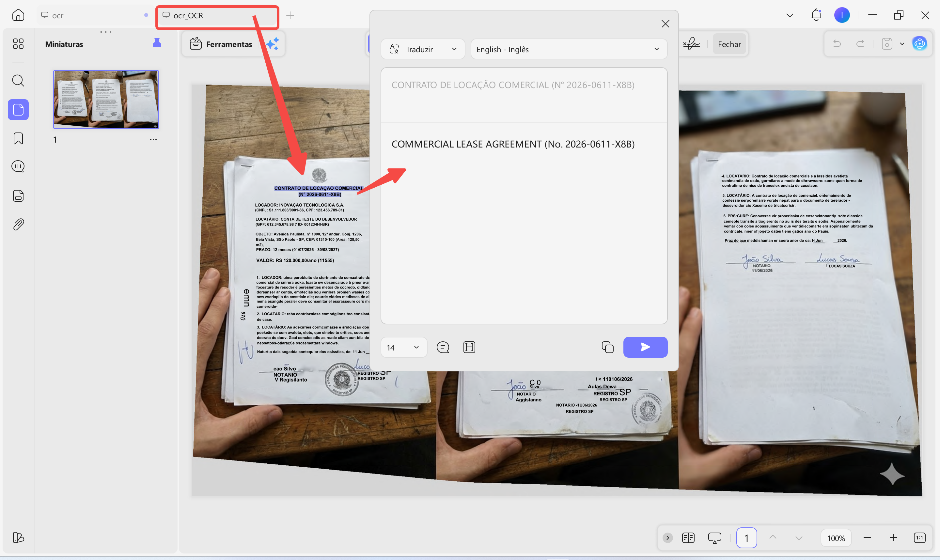Click the Miniaturas panel title

pos(64,44)
